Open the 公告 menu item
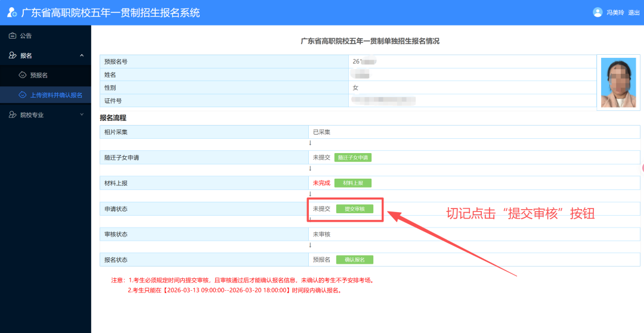This screenshot has height=333, width=644. (x=26, y=36)
